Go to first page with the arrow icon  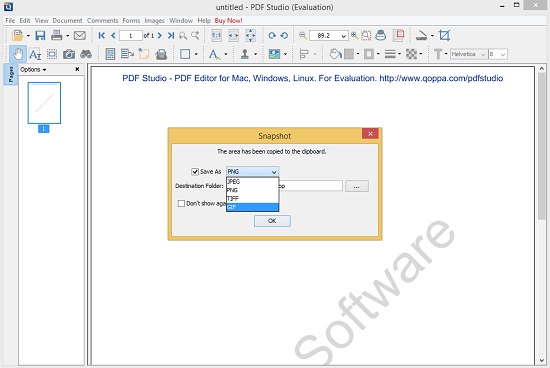(102, 35)
